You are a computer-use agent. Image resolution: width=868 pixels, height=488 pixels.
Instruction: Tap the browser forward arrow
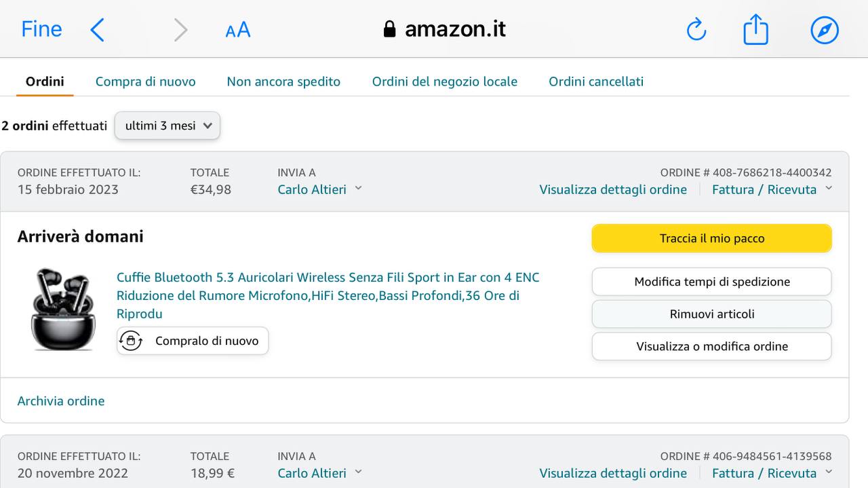180,30
